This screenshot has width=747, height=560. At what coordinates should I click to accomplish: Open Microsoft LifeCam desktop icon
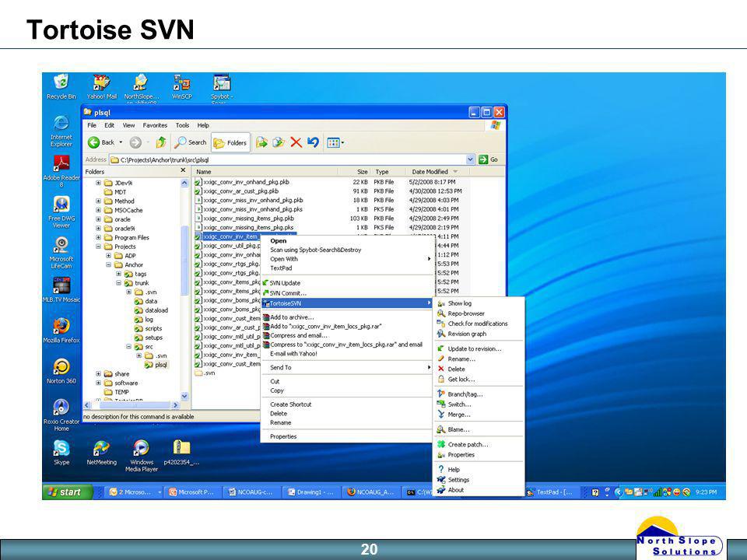(x=61, y=252)
